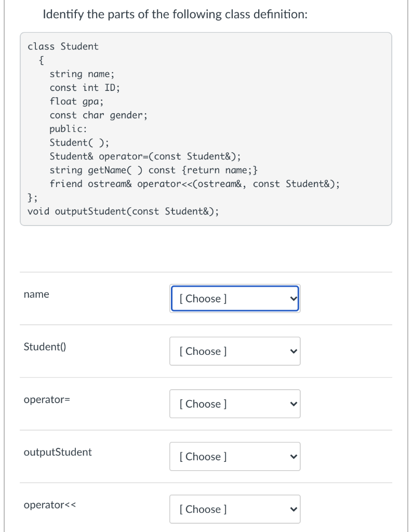Click the 'const int ID;' code line
This screenshot has width=412, height=532.
(85, 88)
